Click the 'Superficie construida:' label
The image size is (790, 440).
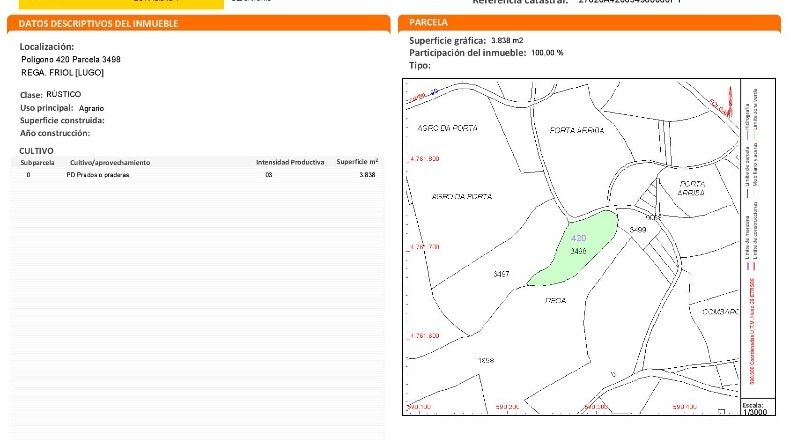point(62,120)
